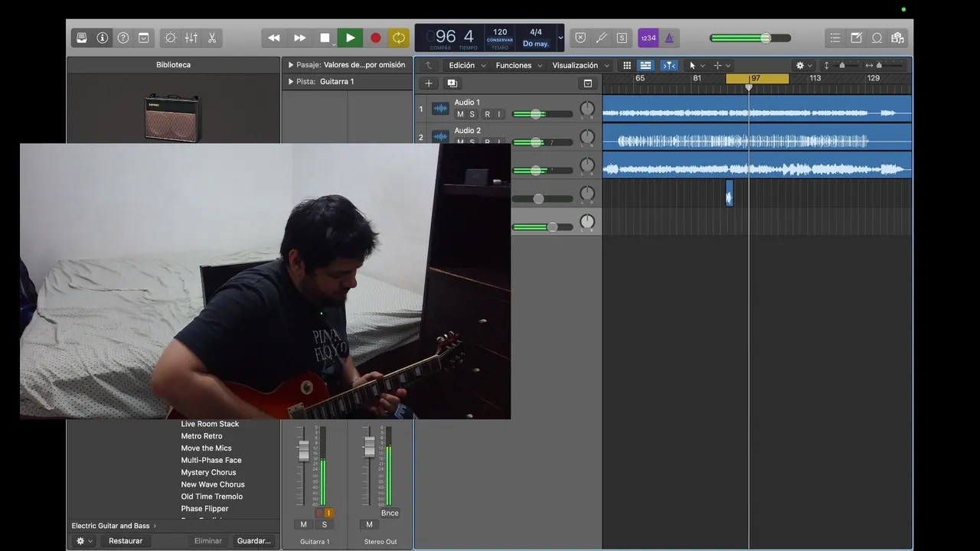Solo the Audio 1 track
Image resolution: width=980 pixels, height=551 pixels.
click(x=472, y=114)
